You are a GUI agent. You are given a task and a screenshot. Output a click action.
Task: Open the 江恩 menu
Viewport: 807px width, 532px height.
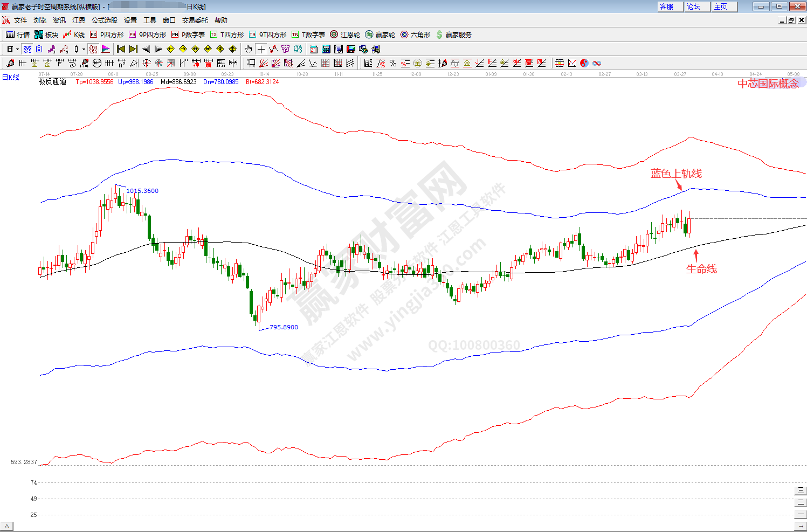pyautogui.click(x=79, y=20)
